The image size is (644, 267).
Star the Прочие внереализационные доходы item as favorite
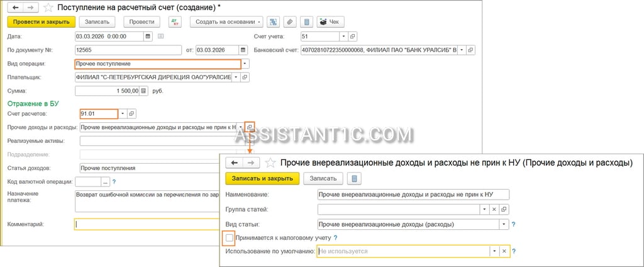tap(270, 162)
